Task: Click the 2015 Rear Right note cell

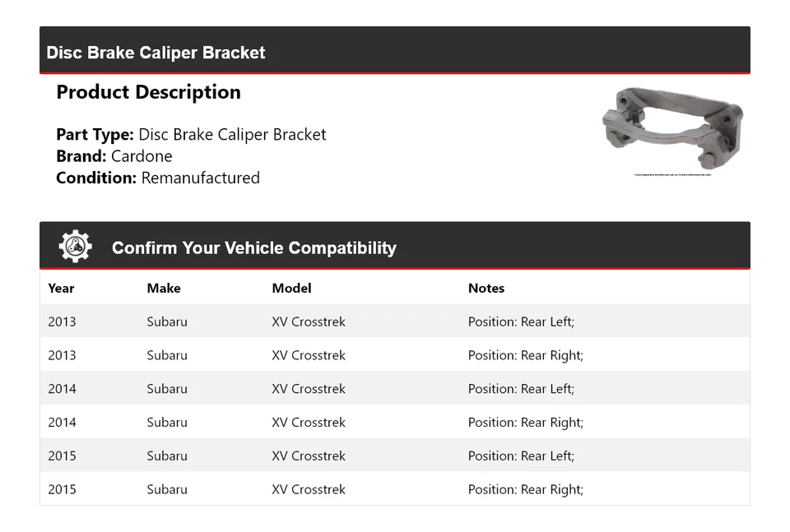Action: click(x=525, y=489)
